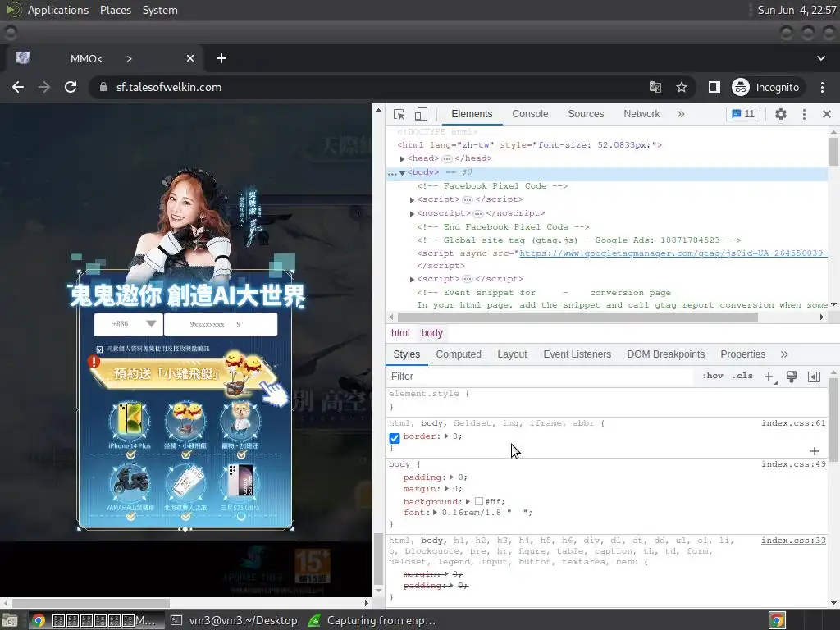
Task: Click the new style rule plus icon
Action: point(769,377)
